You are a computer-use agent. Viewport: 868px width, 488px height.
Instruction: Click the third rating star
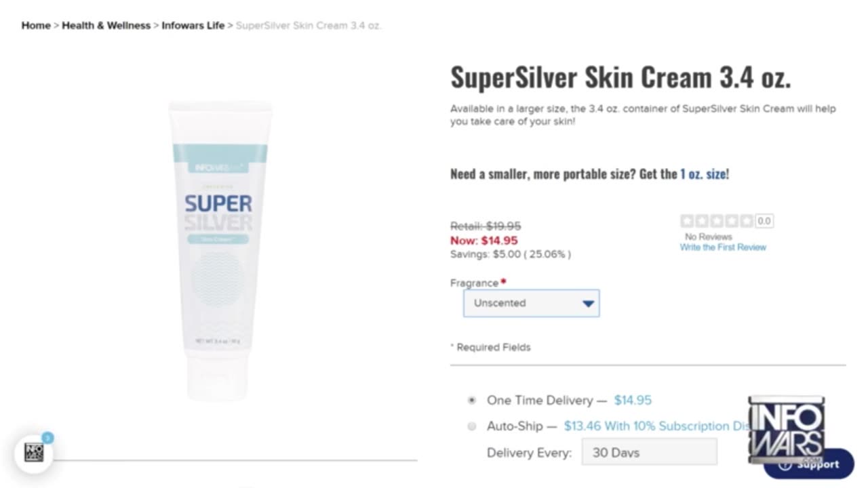point(717,221)
